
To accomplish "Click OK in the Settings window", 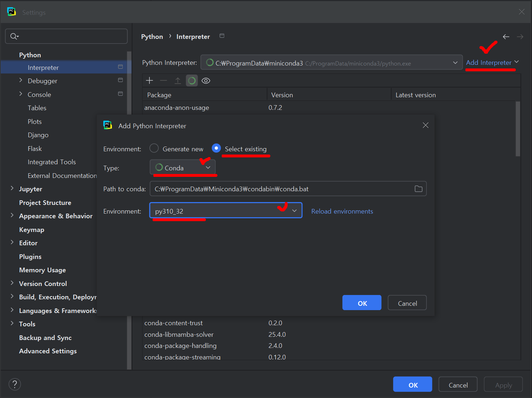I will point(412,384).
